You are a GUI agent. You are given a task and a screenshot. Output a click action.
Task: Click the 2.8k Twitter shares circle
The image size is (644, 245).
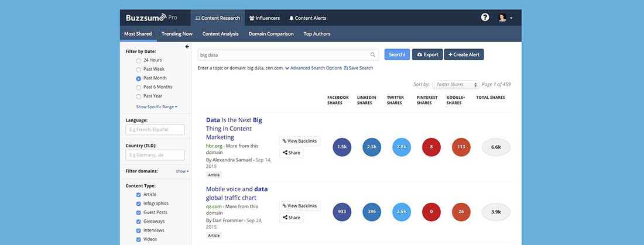click(x=402, y=147)
